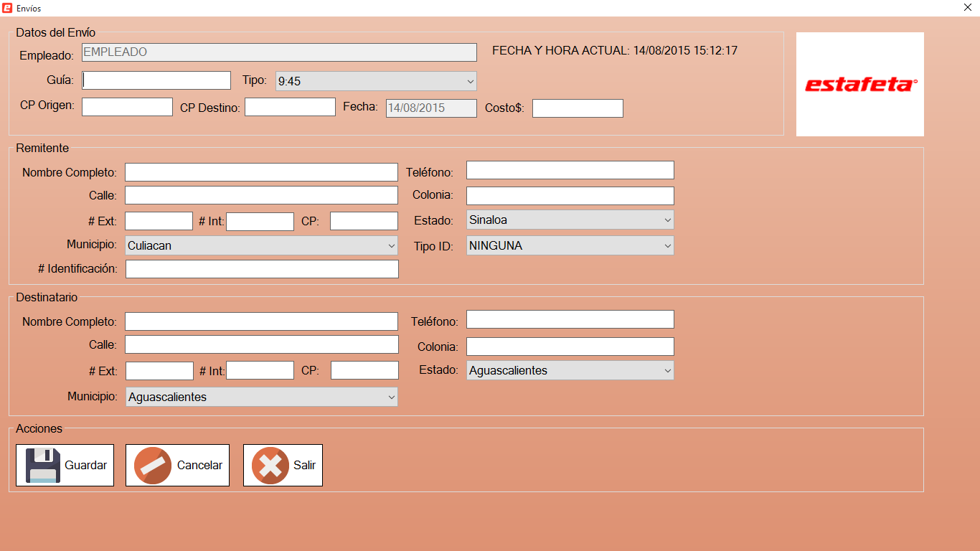The height and width of the screenshot is (551, 980).
Task: Open the Remitente Municipio dropdown showing Culiacan
Action: click(261, 245)
